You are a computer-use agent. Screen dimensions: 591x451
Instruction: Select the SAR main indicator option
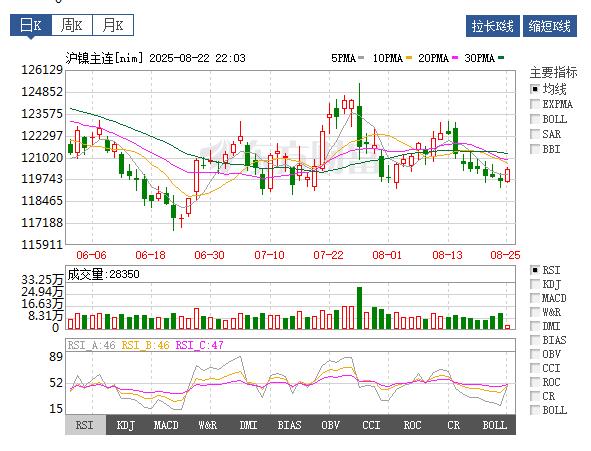coord(534,134)
